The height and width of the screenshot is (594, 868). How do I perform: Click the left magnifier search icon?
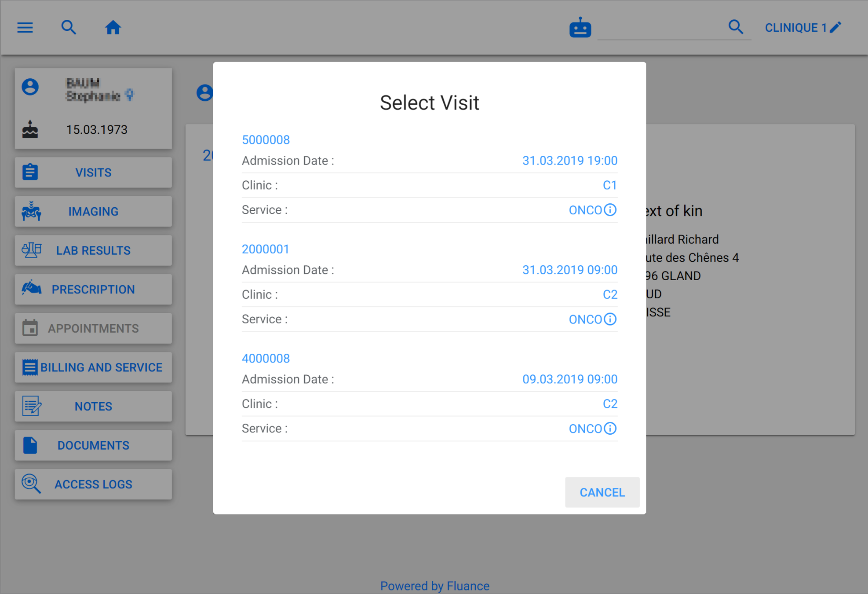(x=69, y=28)
